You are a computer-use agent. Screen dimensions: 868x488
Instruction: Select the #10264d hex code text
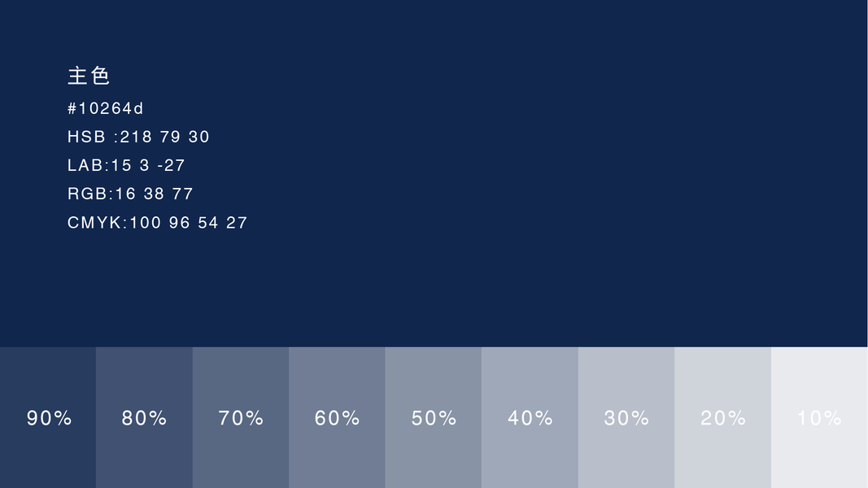pos(106,108)
